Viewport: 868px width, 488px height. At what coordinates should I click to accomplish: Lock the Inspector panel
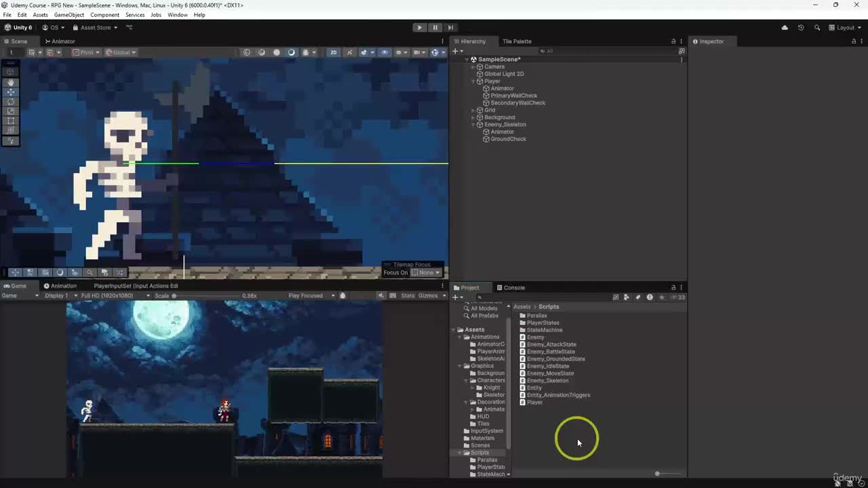pyautogui.click(x=853, y=41)
